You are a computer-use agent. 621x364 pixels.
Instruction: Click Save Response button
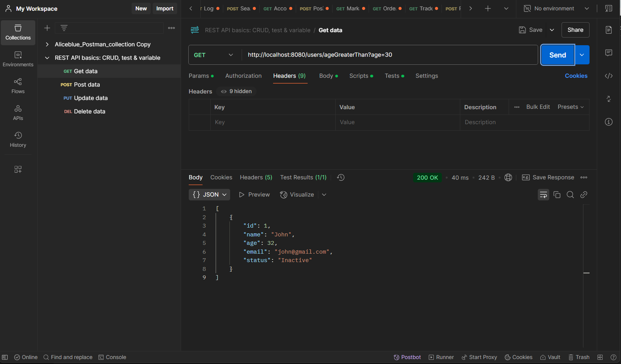(x=548, y=177)
